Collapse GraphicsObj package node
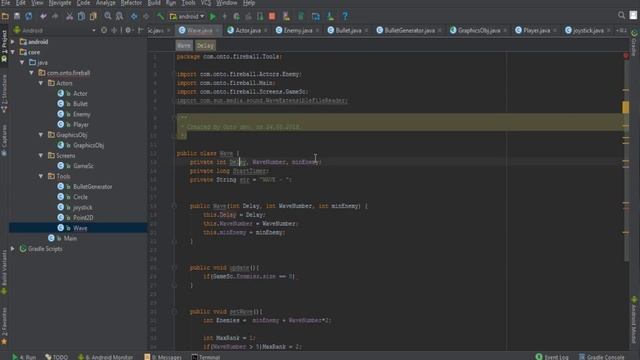This screenshot has height=360, width=640. [41, 135]
